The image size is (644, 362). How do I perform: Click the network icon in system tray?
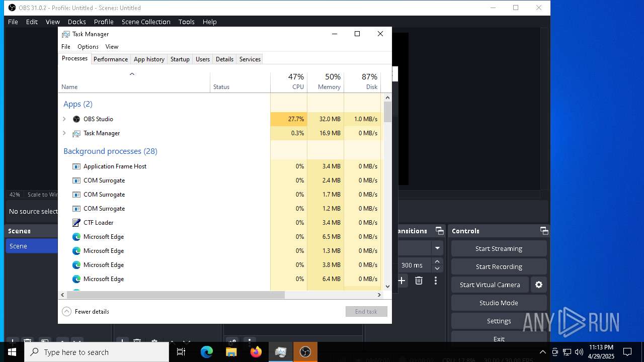[x=567, y=352]
